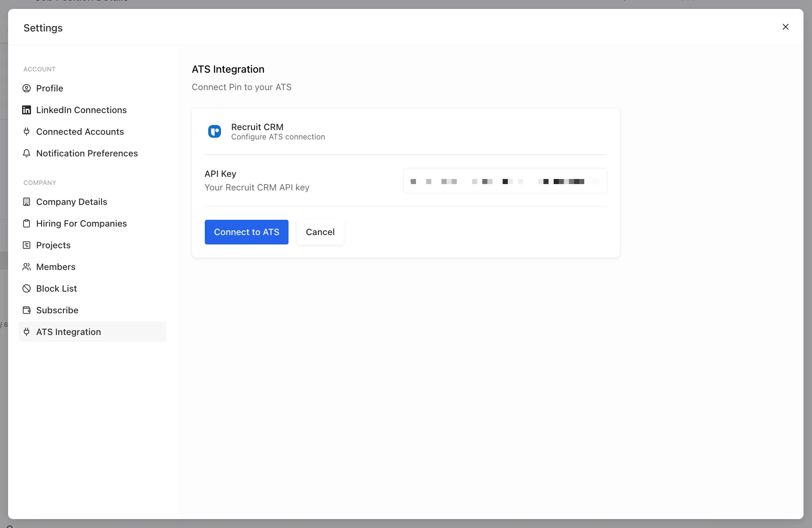The width and height of the screenshot is (812, 528).
Task: Close the Settings dialog
Action: pos(786,27)
